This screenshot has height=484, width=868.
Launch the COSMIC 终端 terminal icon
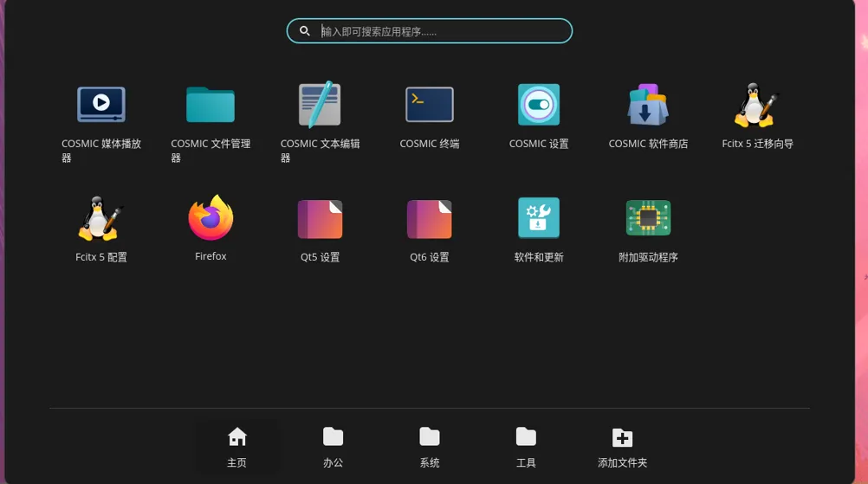[430, 105]
